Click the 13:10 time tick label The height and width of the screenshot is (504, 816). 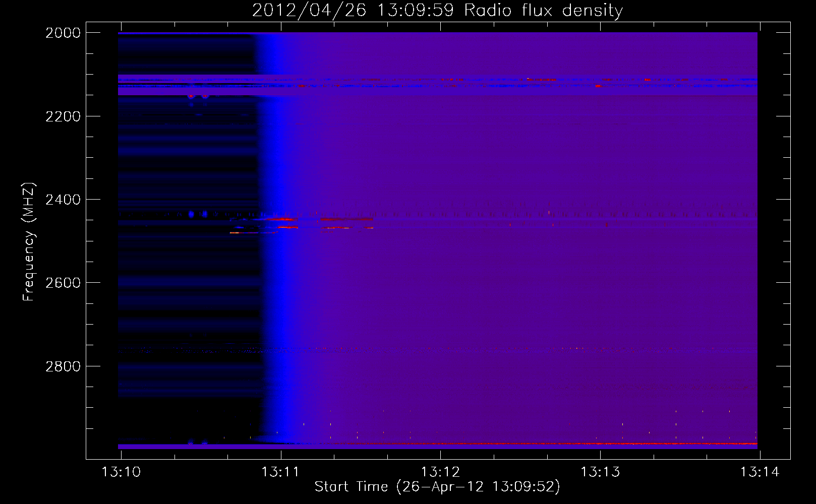pyautogui.click(x=121, y=472)
